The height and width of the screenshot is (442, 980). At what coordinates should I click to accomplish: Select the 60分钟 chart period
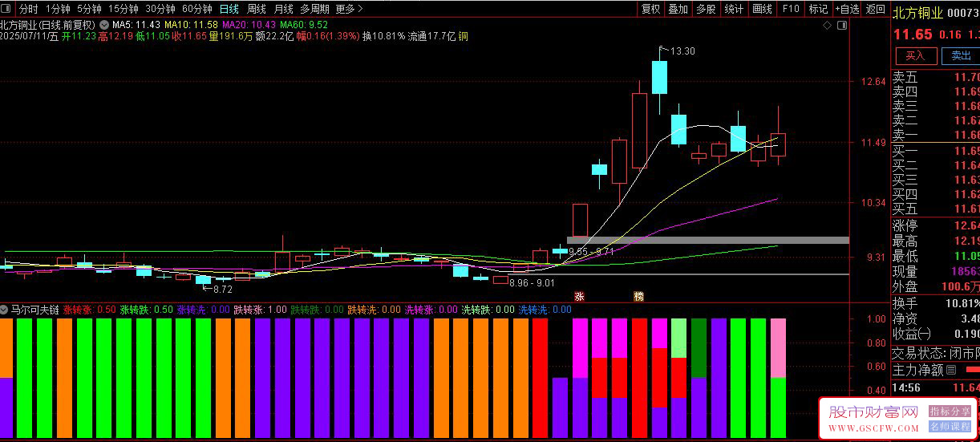(x=197, y=9)
